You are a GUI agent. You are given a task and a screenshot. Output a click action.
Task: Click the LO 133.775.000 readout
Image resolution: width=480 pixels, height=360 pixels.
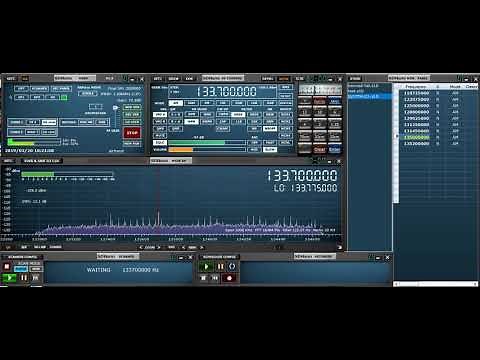[x=305, y=188]
